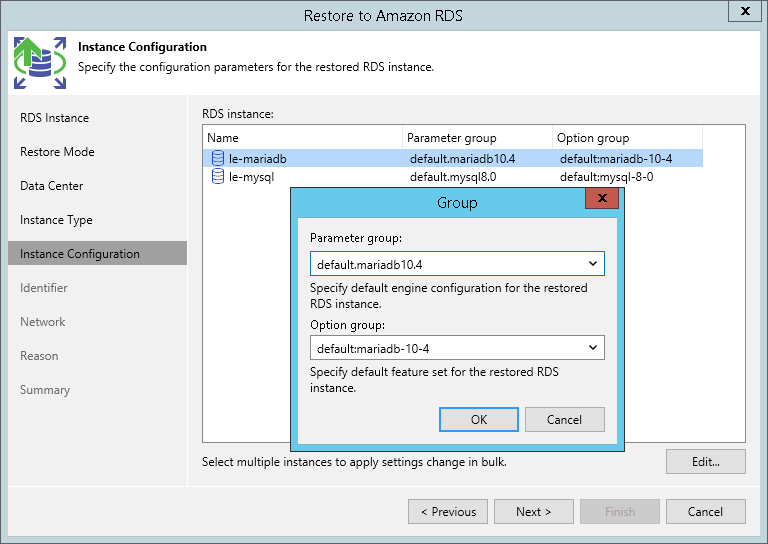The height and width of the screenshot is (544, 768).
Task: Go back with the Previous button
Action: 448,512
